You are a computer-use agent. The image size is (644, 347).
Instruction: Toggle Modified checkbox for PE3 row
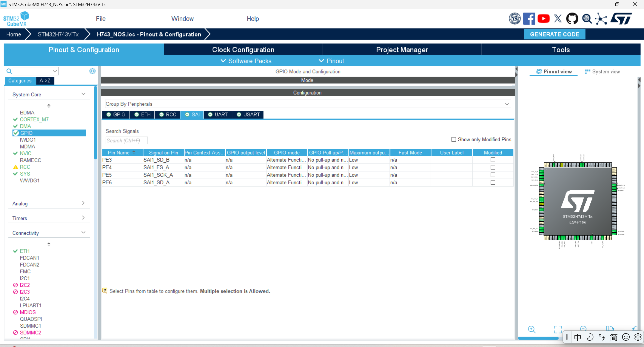493,160
